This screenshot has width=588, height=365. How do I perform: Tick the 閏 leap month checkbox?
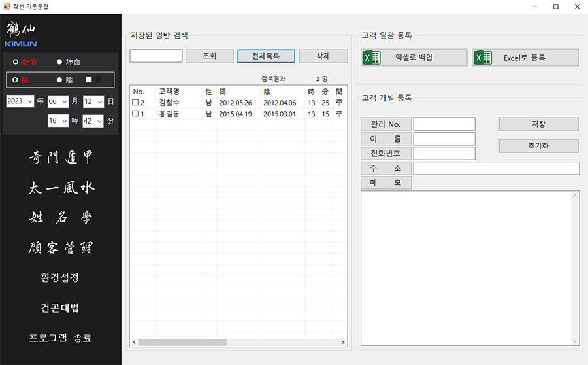click(90, 80)
